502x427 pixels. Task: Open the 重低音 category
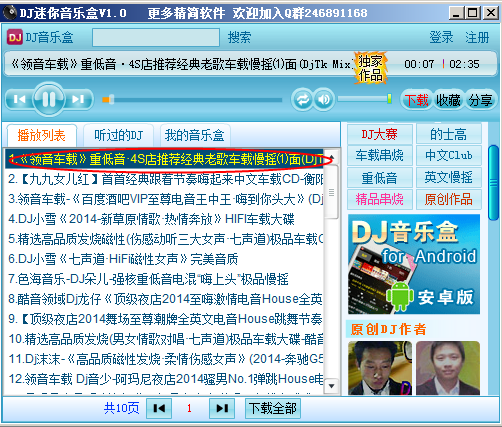380,177
